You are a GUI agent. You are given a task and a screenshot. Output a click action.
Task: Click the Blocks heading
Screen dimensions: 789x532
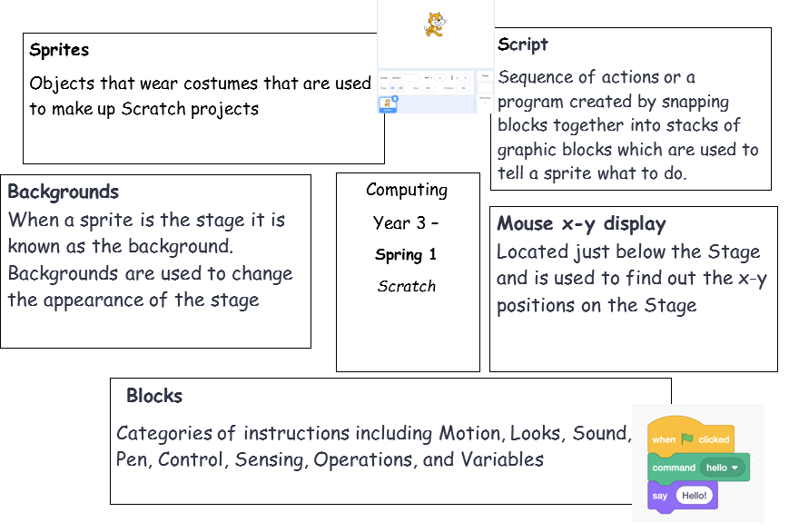[x=154, y=396]
